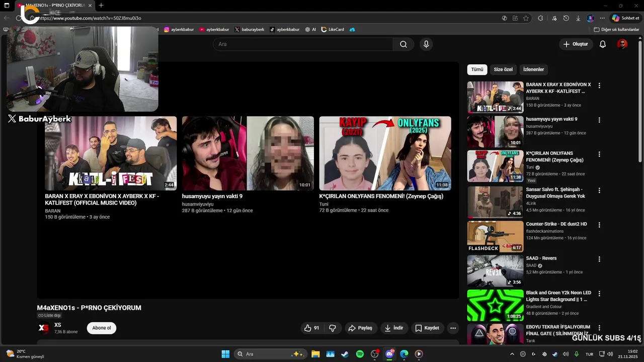Start voice search with microphone icon

pos(426,44)
